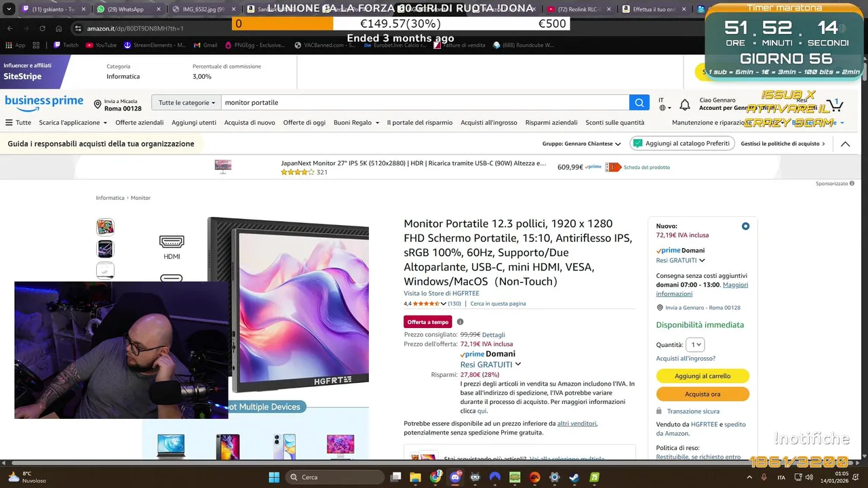Screen dimensions: 868x488
Task: Open the Tutte hamburger menu
Action: (18, 123)
